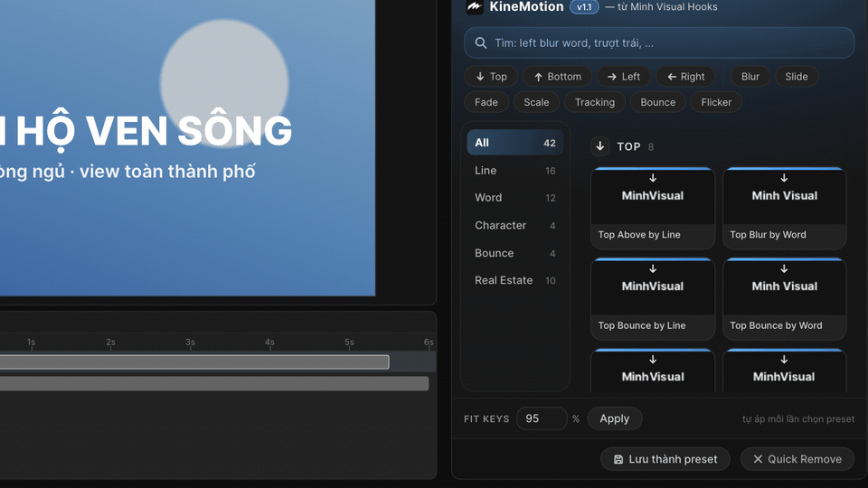Filter presets by Top direction
The width and height of the screenshot is (868, 488).
pos(491,76)
